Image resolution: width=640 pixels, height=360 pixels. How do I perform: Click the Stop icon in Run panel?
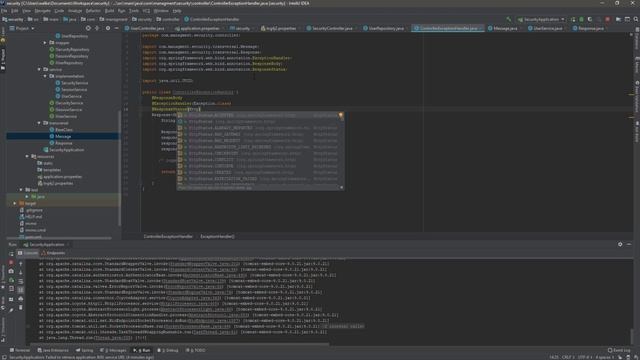click(11, 263)
